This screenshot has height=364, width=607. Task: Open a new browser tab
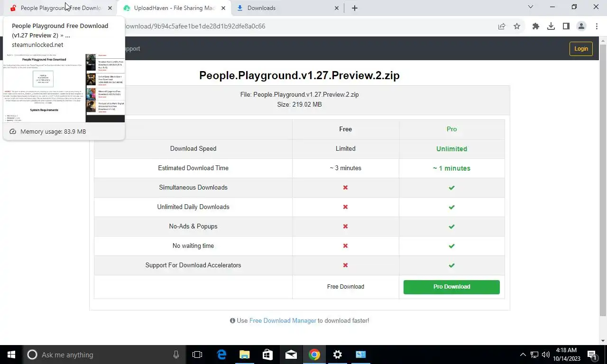[354, 8]
